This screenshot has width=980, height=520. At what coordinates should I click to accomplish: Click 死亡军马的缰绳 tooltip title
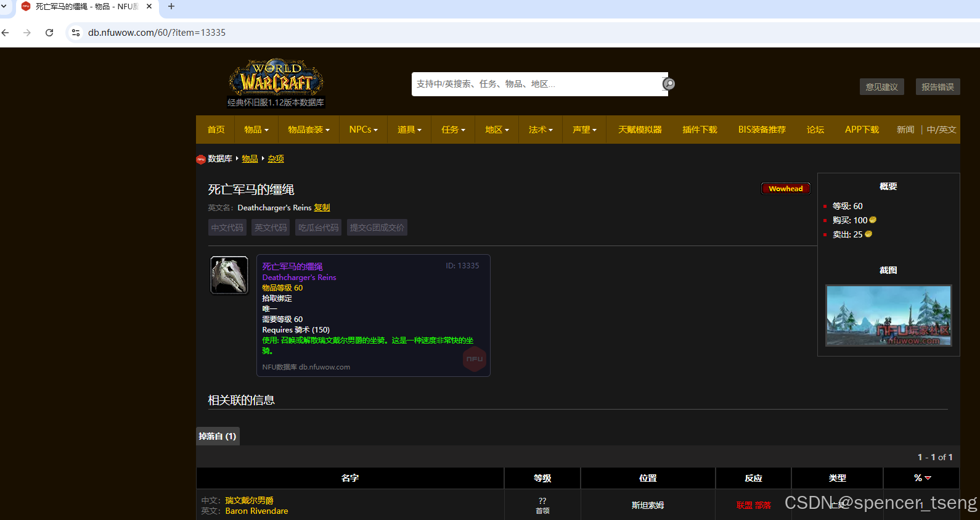coord(292,266)
